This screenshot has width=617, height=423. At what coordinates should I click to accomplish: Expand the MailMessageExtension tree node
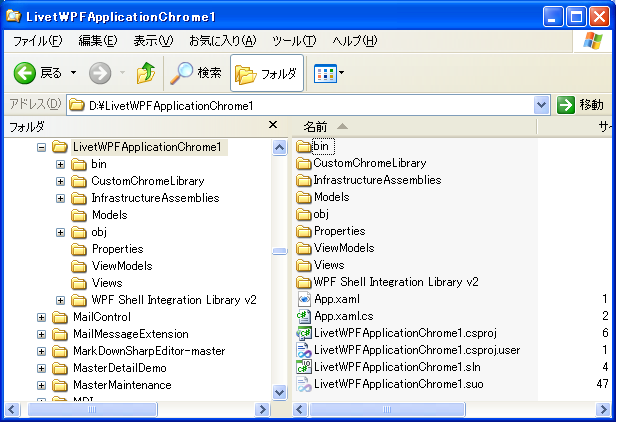tap(41, 334)
